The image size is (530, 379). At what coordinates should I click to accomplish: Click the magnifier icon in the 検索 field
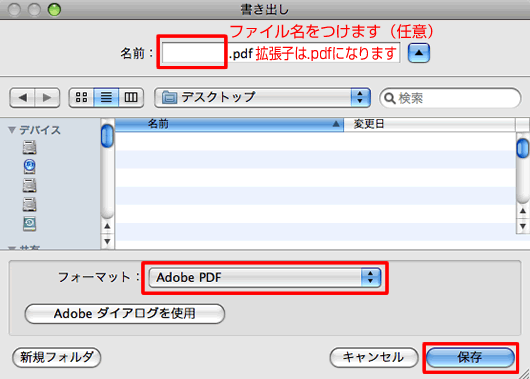click(390, 98)
